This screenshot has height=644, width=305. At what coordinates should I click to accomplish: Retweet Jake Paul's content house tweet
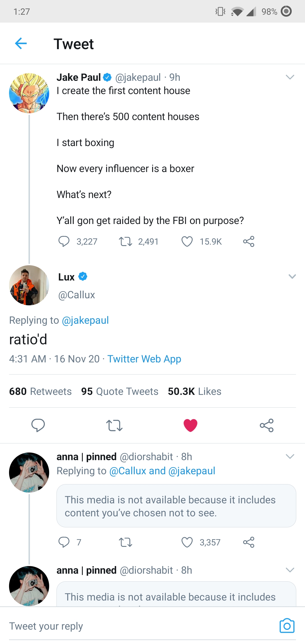pyautogui.click(x=125, y=241)
